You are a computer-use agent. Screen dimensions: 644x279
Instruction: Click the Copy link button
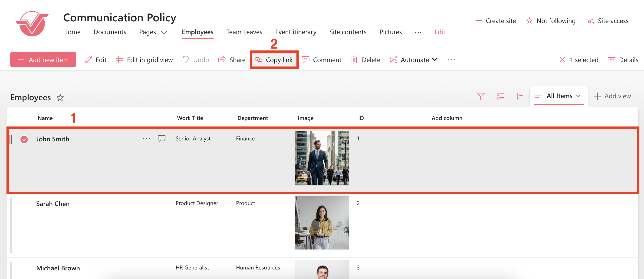(x=274, y=60)
